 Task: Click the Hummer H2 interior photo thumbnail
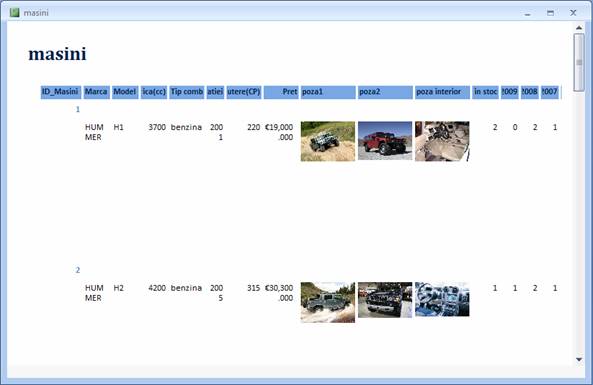click(442, 299)
